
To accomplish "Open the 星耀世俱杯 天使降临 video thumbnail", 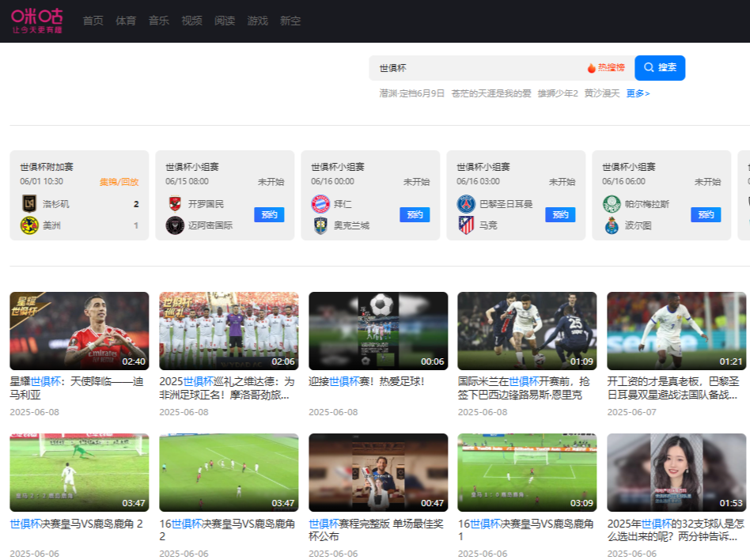I will click(x=79, y=331).
